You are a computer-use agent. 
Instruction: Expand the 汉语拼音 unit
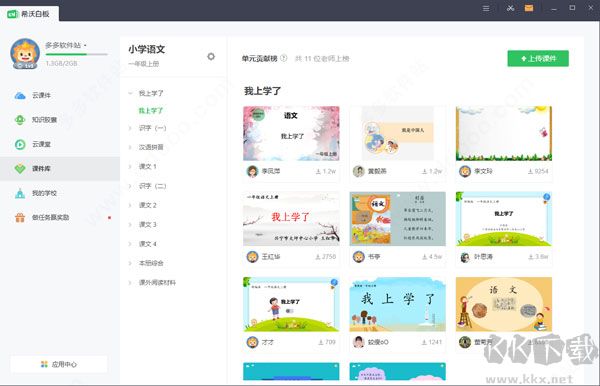[130, 147]
